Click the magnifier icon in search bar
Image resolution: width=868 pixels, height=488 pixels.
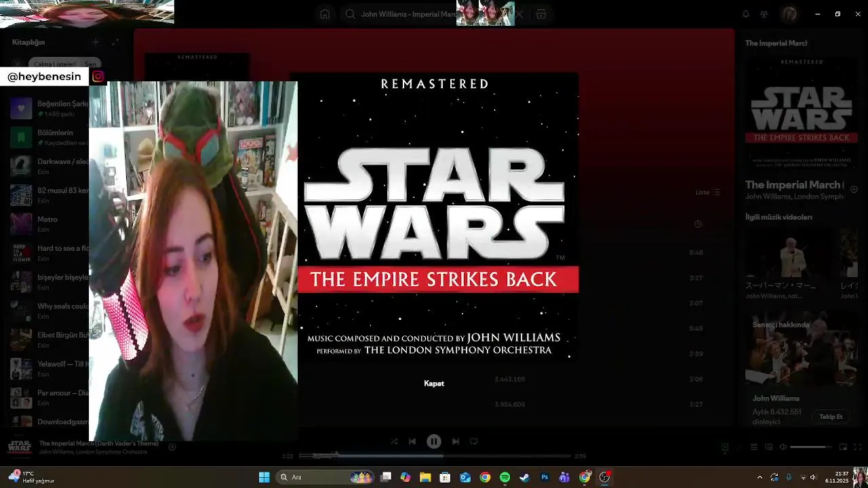(x=350, y=14)
